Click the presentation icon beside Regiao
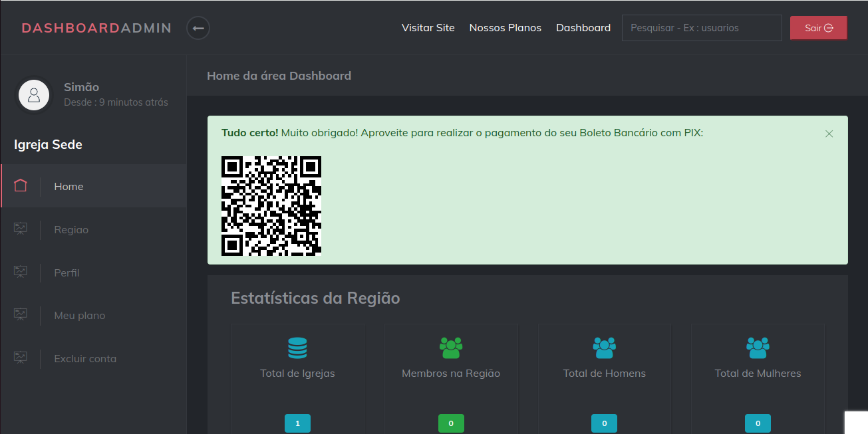This screenshot has width=868, height=434. pyautogui.click(x=21, y=229)
